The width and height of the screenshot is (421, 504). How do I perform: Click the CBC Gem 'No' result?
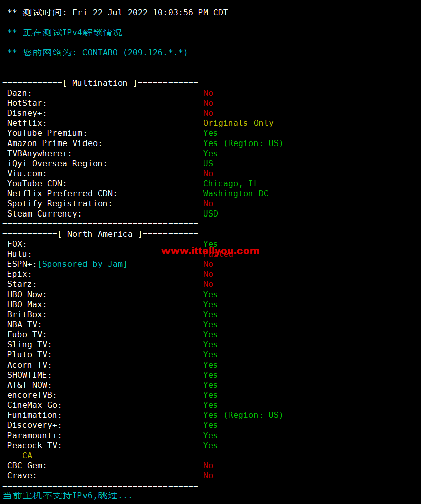[x=208, y=465]
